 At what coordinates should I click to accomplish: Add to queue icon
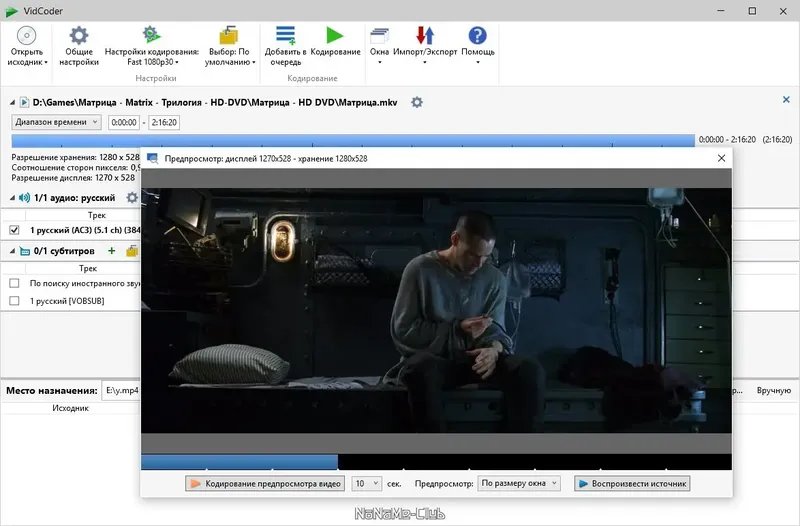pos(285,35)
